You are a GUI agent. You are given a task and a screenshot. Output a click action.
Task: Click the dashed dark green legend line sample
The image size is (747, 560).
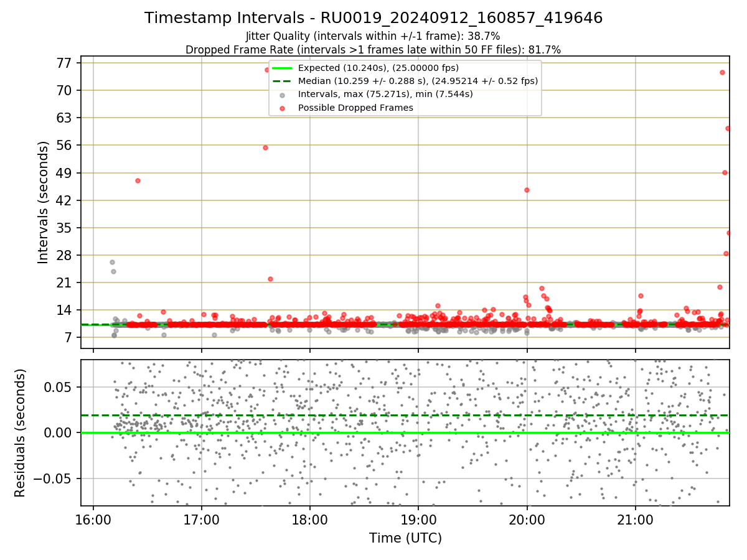pos(283,81)
